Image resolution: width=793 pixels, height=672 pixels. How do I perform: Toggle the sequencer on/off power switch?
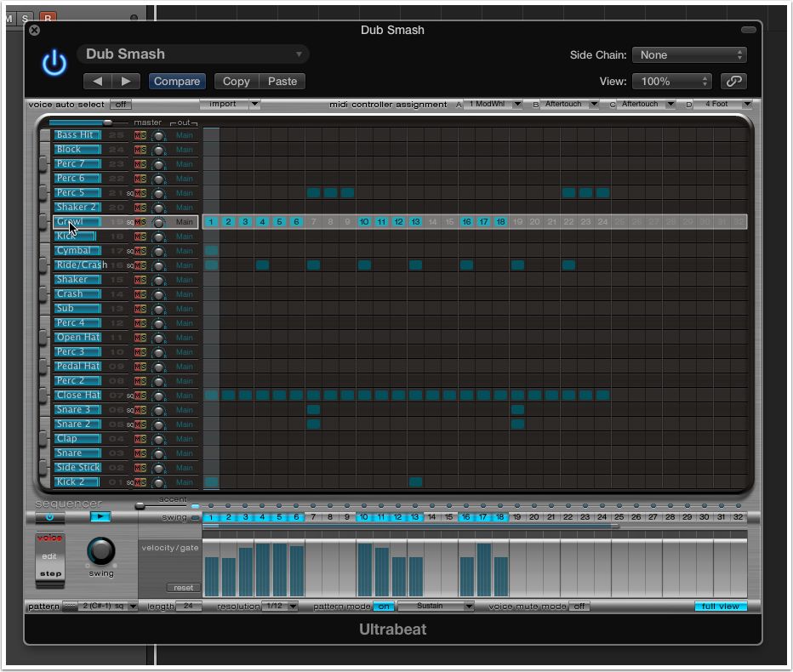click(x=49, y=517)
